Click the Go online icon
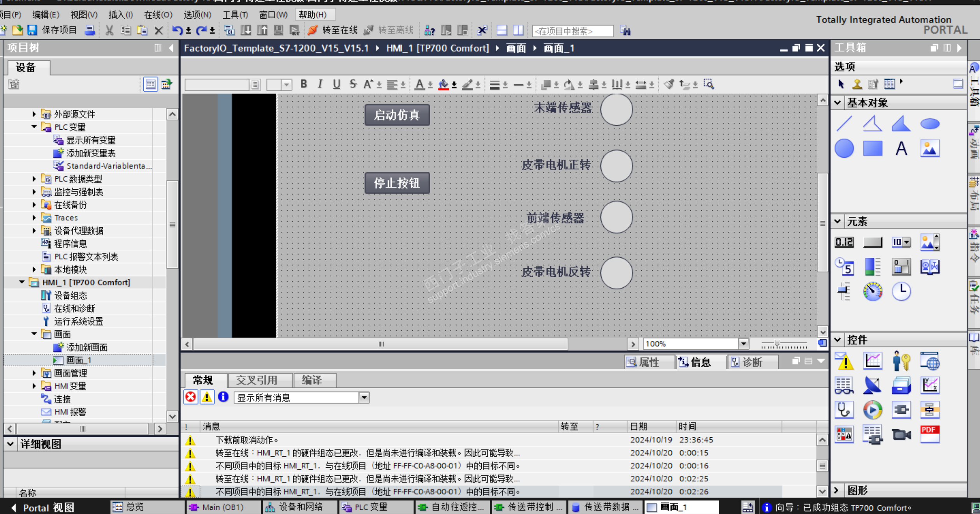980x514 pixels. (313, 30)
